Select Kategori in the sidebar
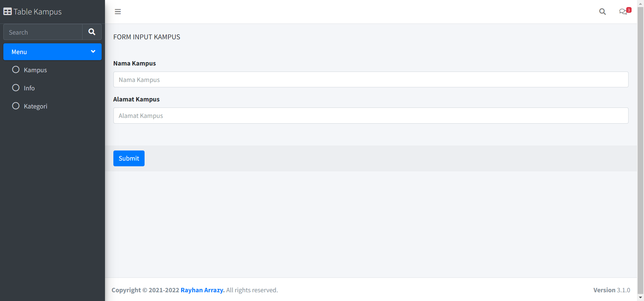644x301 pixels. coord(36,106)
